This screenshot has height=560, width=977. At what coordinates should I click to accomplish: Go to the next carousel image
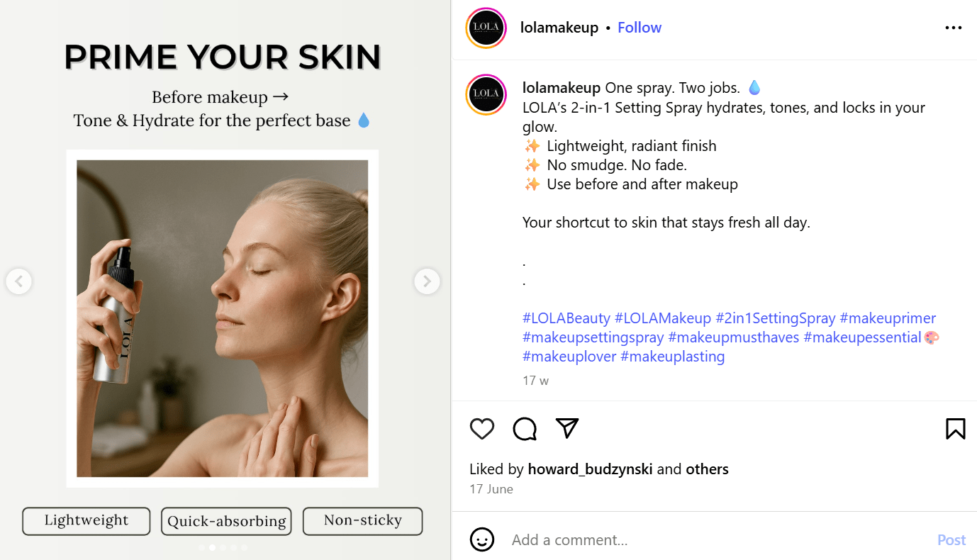pos(427,281)
